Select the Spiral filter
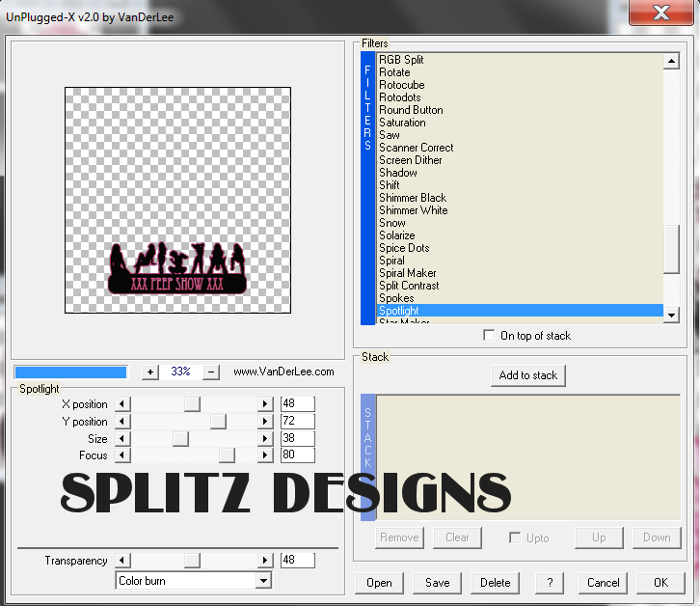The image size is (700, 606). click(520, 261)
